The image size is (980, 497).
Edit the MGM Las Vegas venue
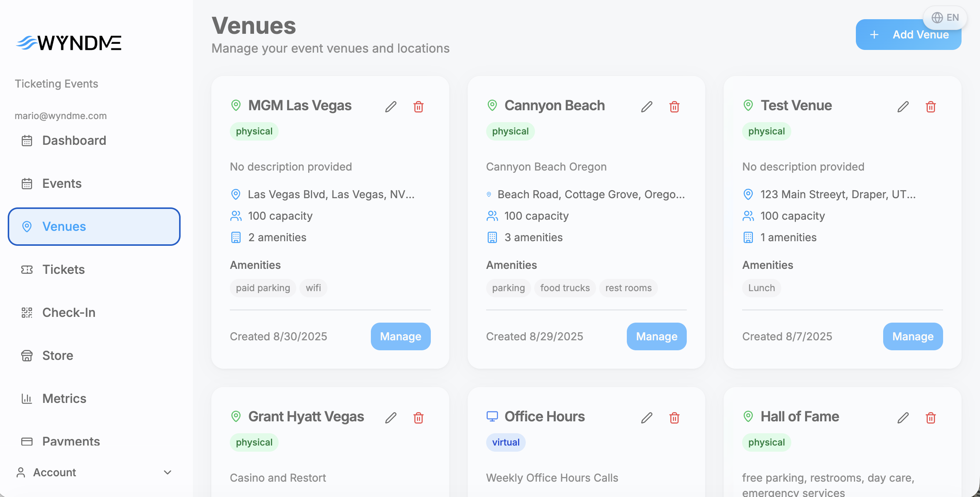pos(391,106)
